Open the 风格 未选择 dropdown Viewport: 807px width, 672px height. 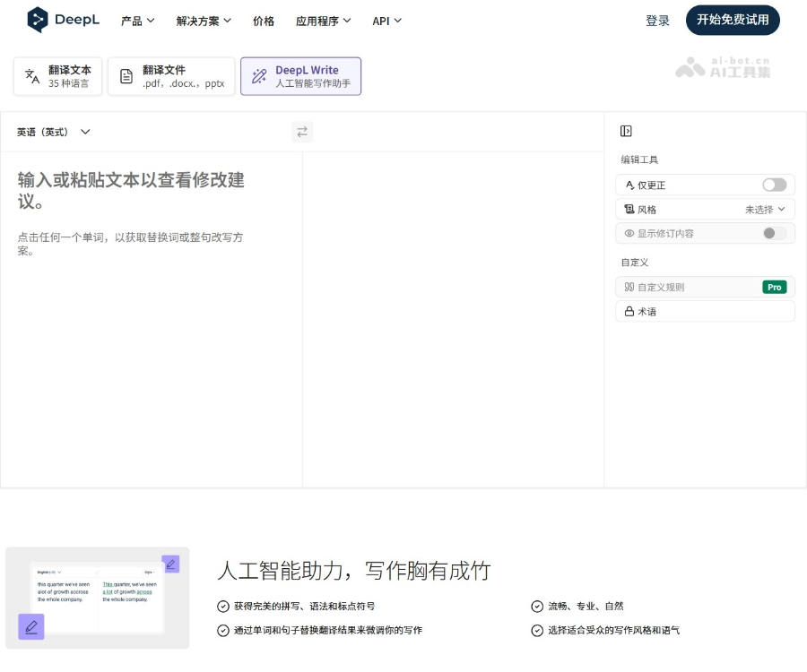(762, 209)
